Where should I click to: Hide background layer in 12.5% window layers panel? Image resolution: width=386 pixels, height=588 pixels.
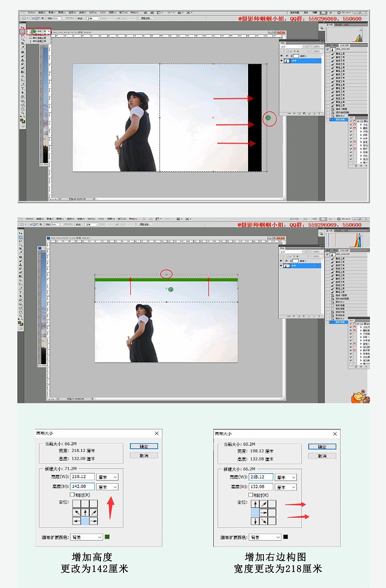point(281,265)
